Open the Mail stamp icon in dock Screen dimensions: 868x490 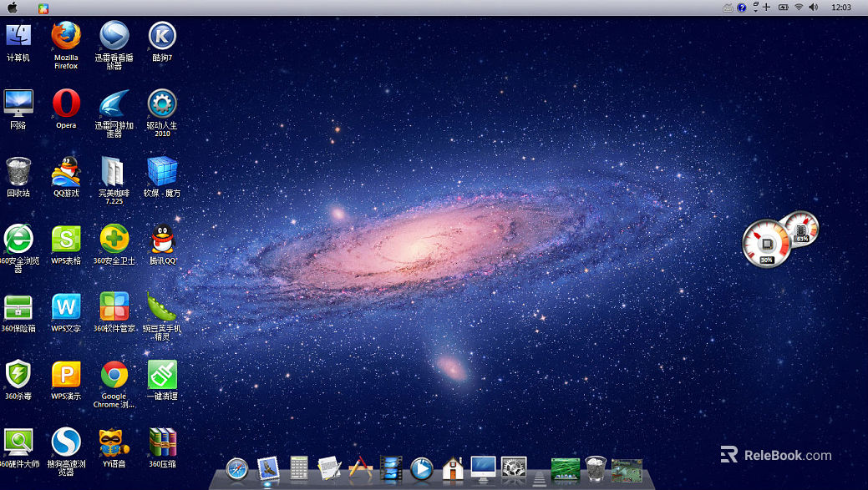click(x=267, y=467)
